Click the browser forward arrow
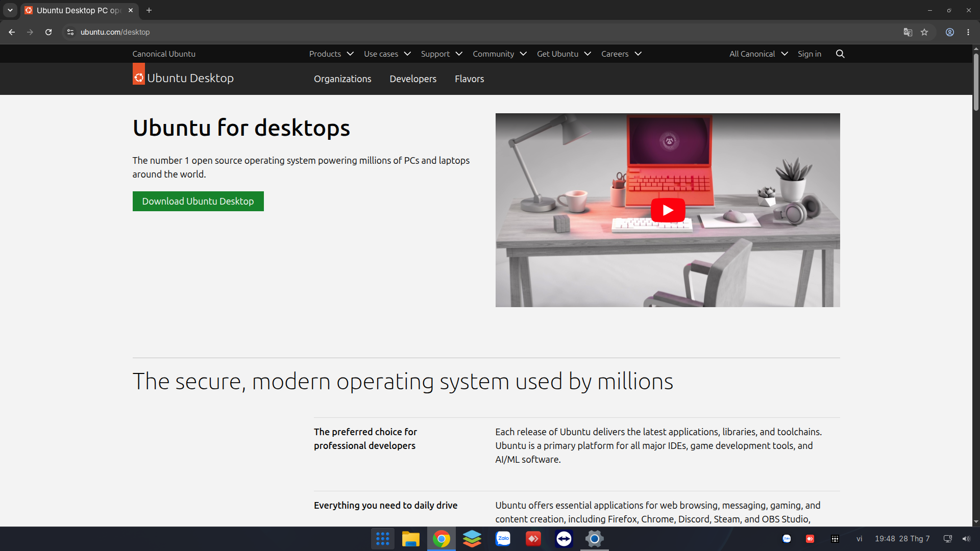 (x=30, y=32)
